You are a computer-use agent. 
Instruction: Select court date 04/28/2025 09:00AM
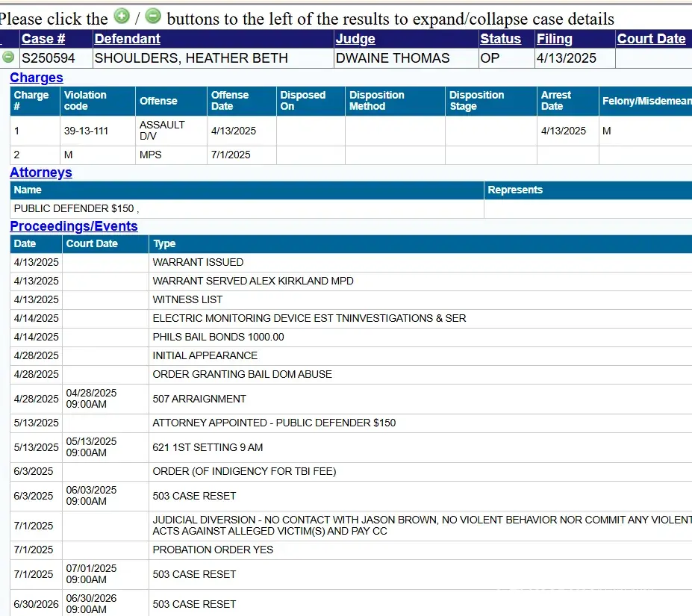(x=91, y=398)
